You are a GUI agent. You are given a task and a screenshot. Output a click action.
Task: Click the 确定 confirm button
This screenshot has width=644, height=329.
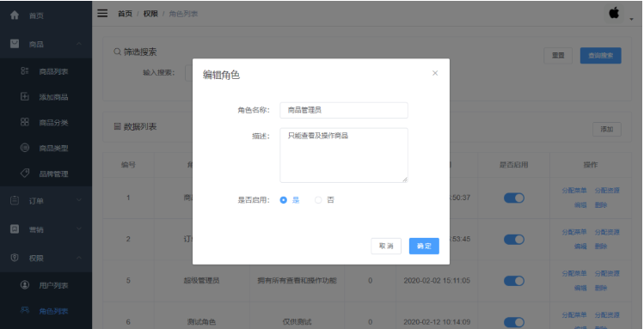click(424, 247)
